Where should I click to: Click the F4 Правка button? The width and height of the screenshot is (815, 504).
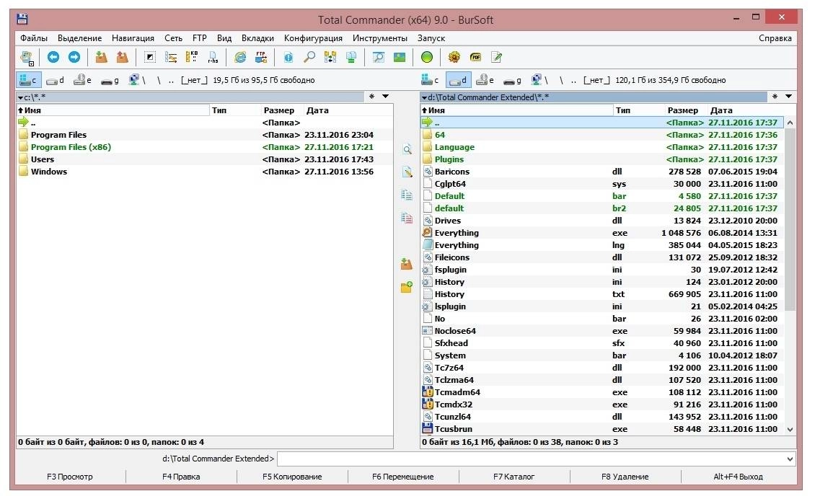pos(181,477)
